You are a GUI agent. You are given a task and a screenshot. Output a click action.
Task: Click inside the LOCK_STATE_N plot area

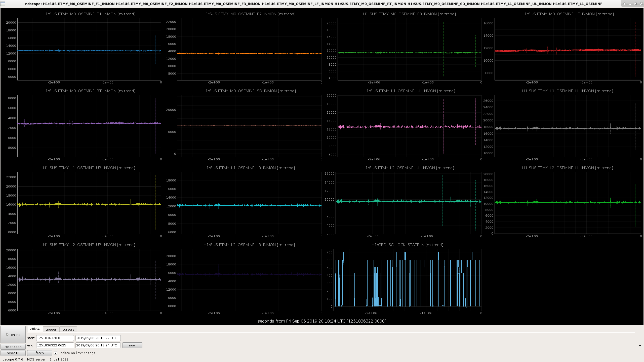tap(408, 280)
